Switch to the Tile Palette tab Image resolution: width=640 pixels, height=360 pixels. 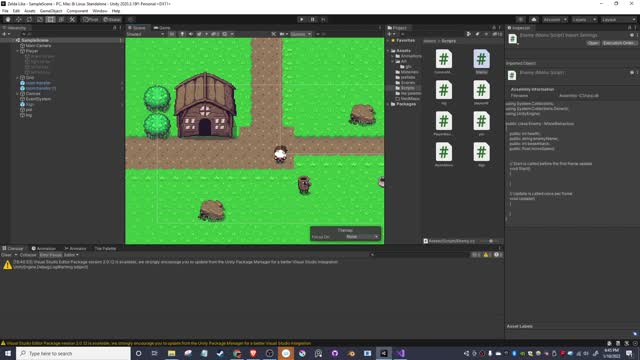pos(105,248)
